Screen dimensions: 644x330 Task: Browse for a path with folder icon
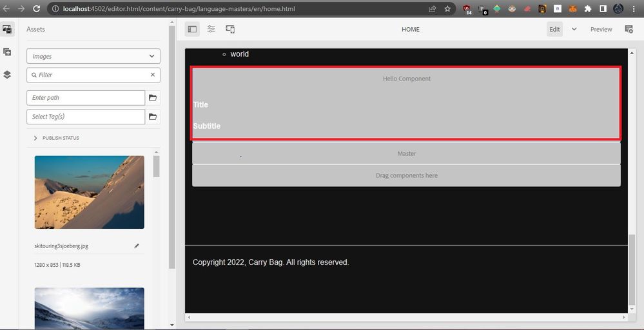153,98
